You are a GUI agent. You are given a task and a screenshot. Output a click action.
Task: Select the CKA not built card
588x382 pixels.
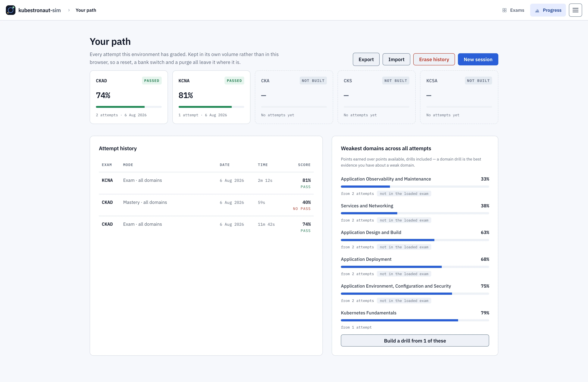294,97
